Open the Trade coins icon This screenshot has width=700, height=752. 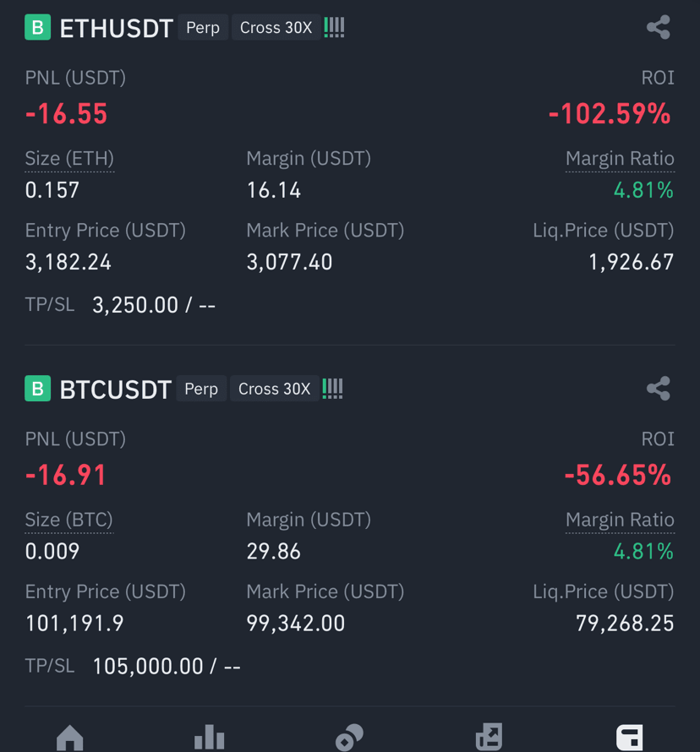[x=349, y=738]
